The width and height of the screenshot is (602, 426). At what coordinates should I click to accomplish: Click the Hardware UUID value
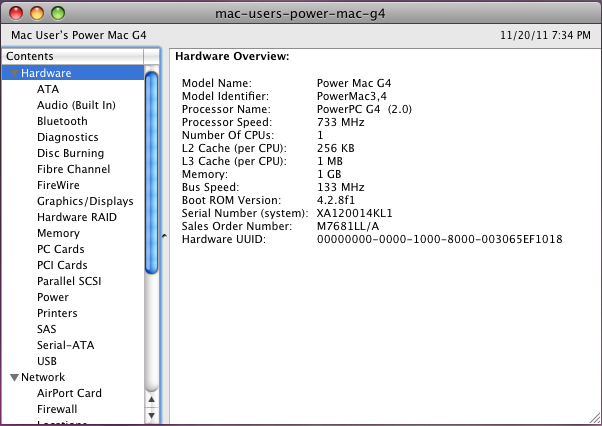point(440,239)
